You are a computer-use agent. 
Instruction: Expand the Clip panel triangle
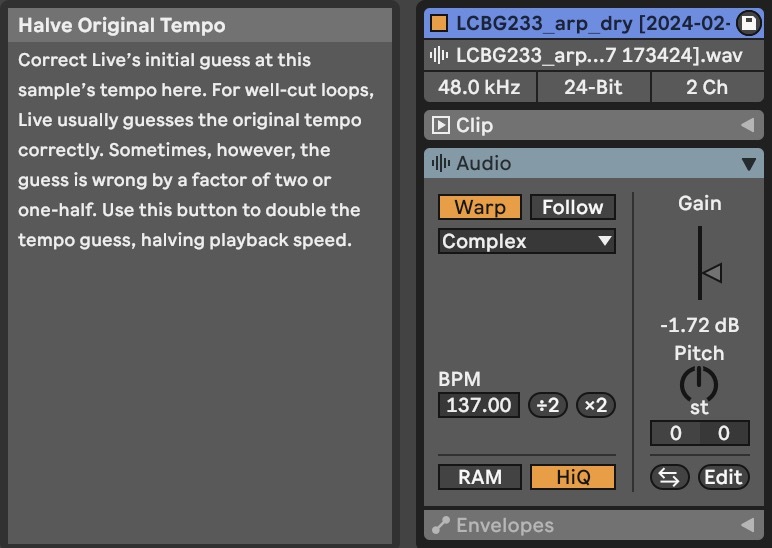(x=746, y=125)
